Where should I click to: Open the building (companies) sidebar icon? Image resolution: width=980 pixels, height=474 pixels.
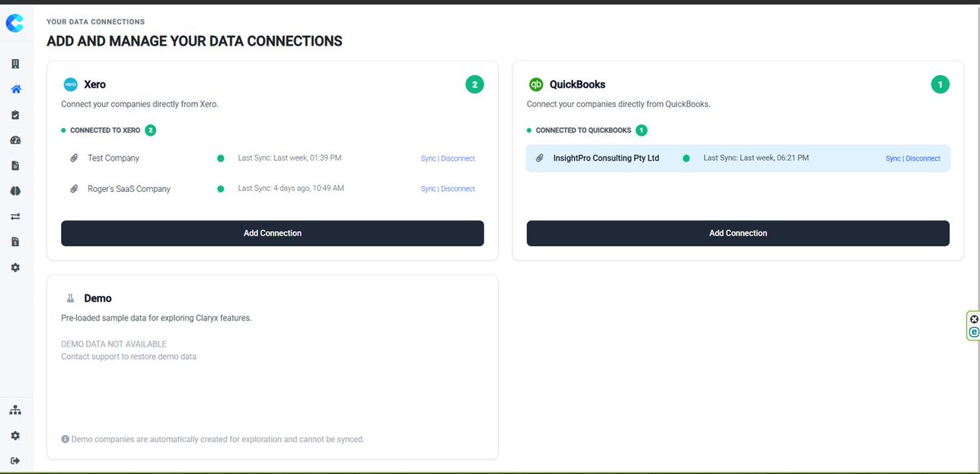pos(15,64)
